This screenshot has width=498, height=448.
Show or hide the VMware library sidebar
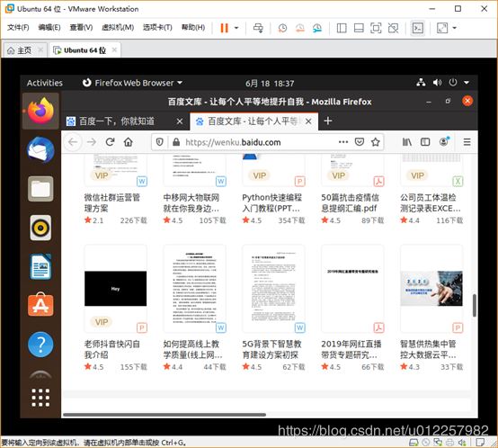tap(342, 28)
